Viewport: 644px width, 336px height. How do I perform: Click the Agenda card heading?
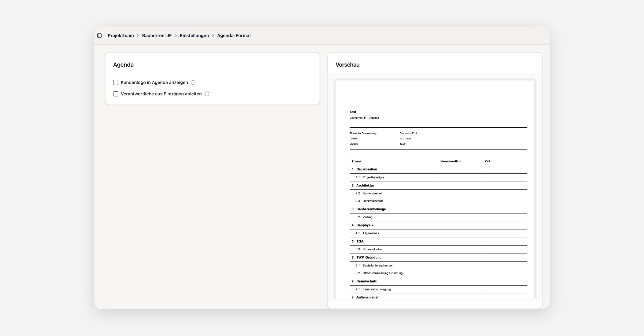coord(123,65)
